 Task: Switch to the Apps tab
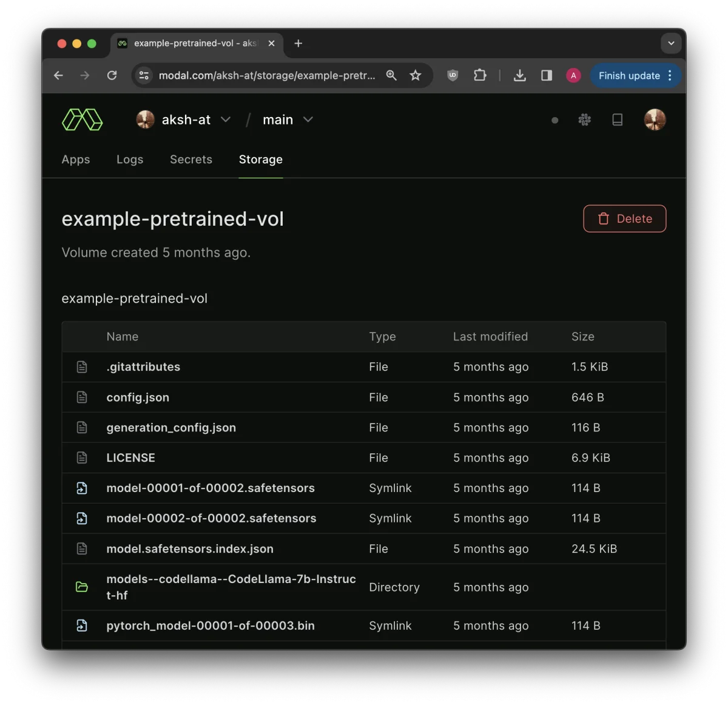point(76,160)
